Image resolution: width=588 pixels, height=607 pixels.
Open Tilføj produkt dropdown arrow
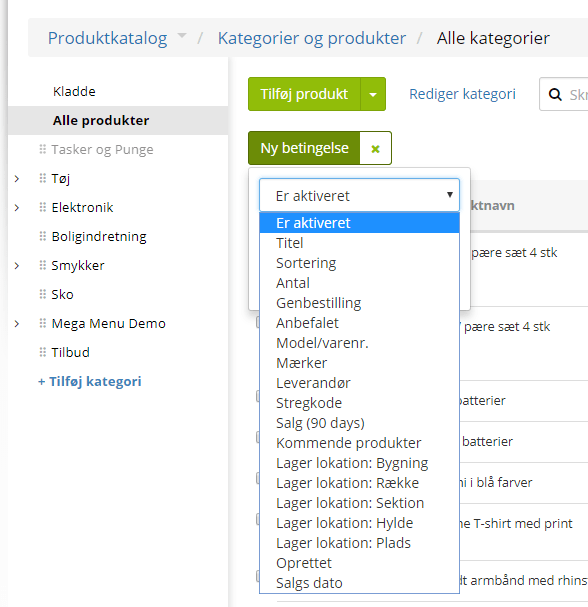coord(373,94)
